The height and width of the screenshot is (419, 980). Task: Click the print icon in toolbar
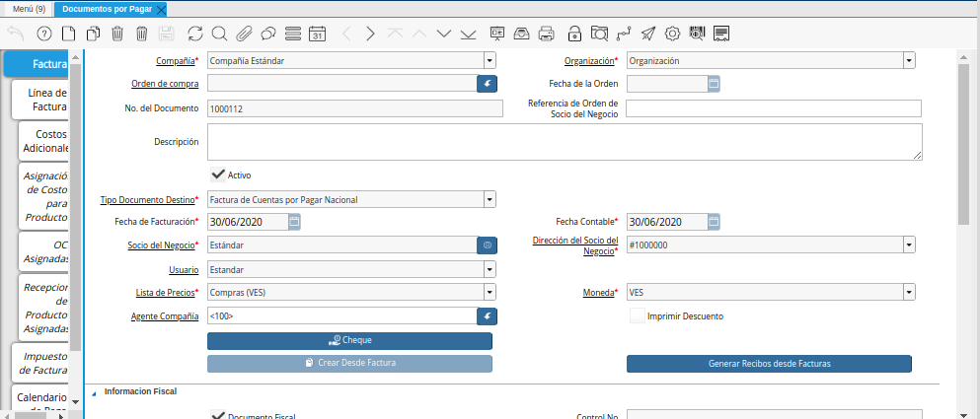[x=548, y=34]
